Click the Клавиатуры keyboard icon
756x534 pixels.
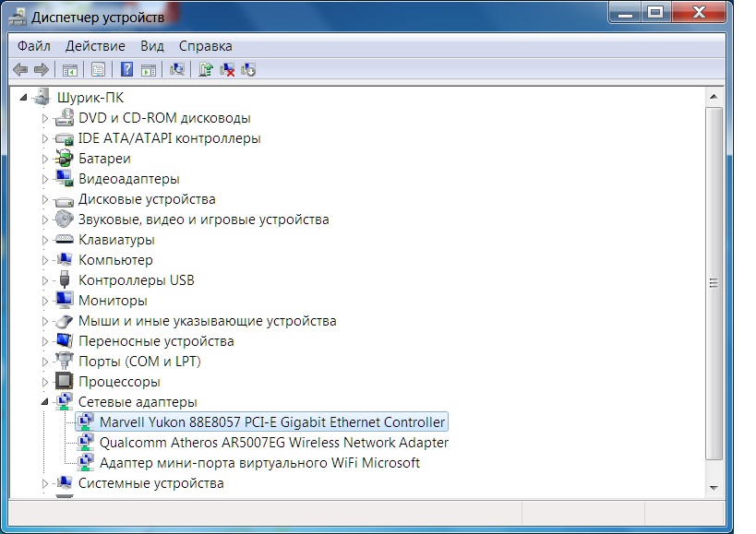pyautogui.click(x=64, y=239)
